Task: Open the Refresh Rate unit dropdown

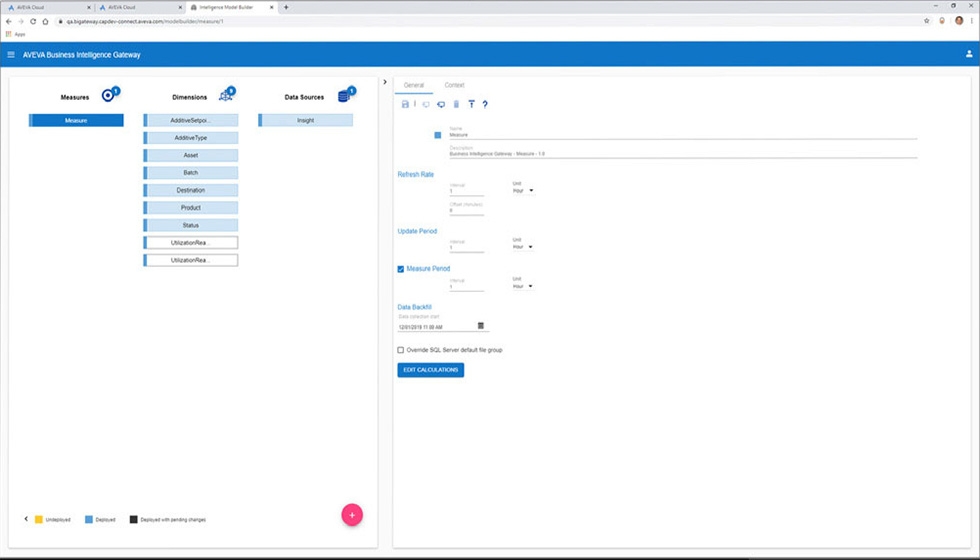Action: tap(523, 190)
